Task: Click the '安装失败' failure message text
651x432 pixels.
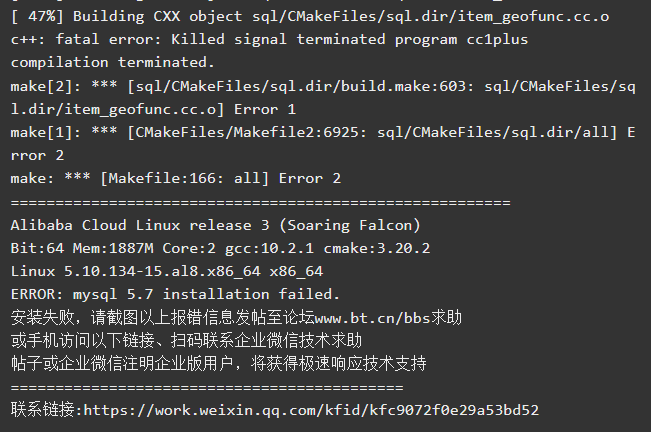Action: (x=42, y=318)
